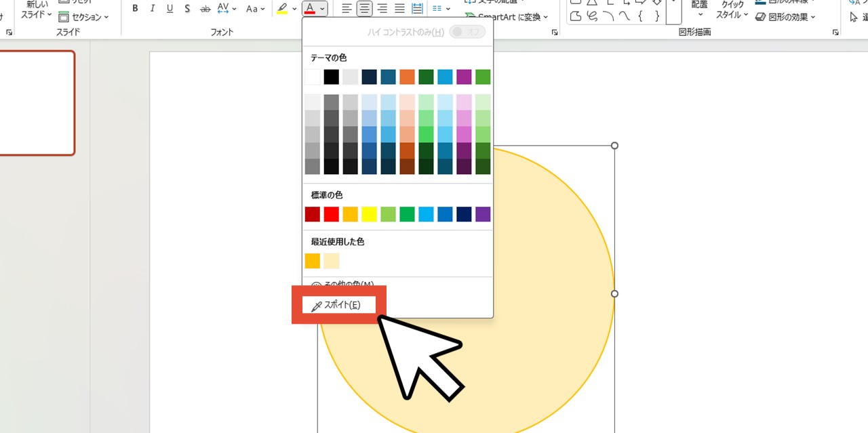Expand the Section (セクション) menu

tap(83, 17)
